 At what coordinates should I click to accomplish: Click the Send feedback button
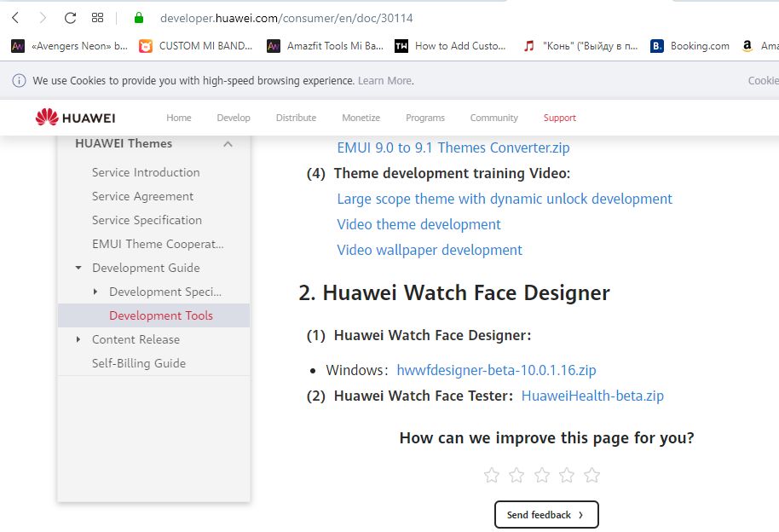coord(546,515)
